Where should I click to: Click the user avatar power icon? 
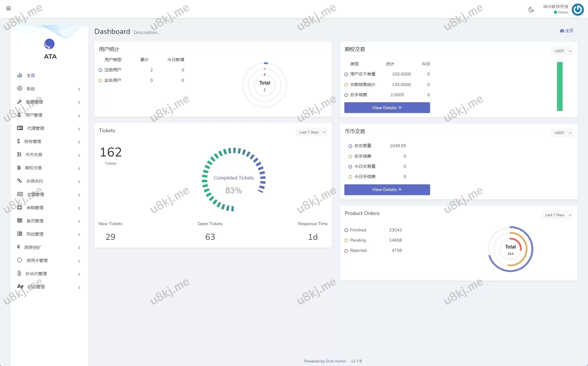(x=578, y=10)
